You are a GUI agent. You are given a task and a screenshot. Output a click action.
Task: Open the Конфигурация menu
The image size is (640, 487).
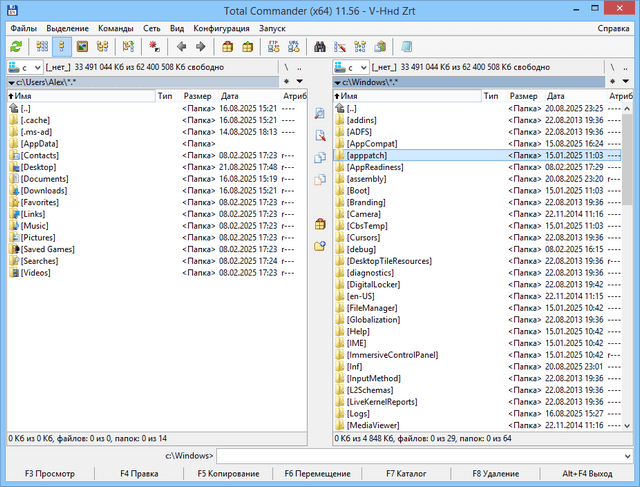221,28
